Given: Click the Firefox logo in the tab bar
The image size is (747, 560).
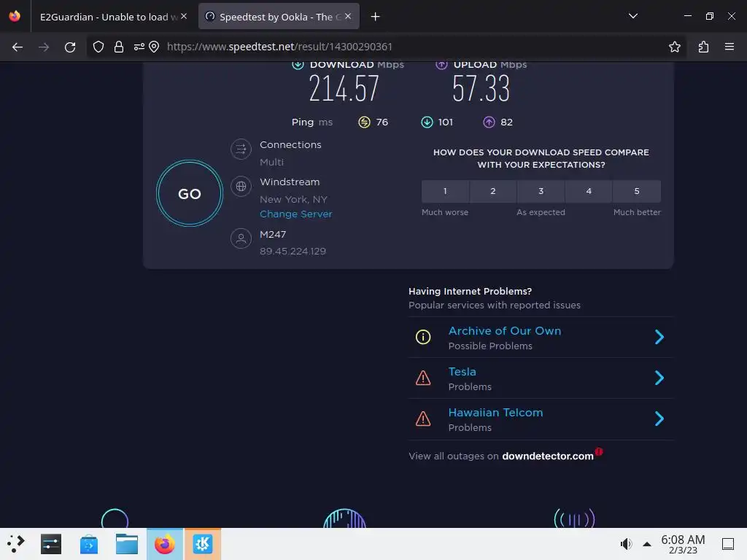Looking at the screenshot, I should pos(15,16).
